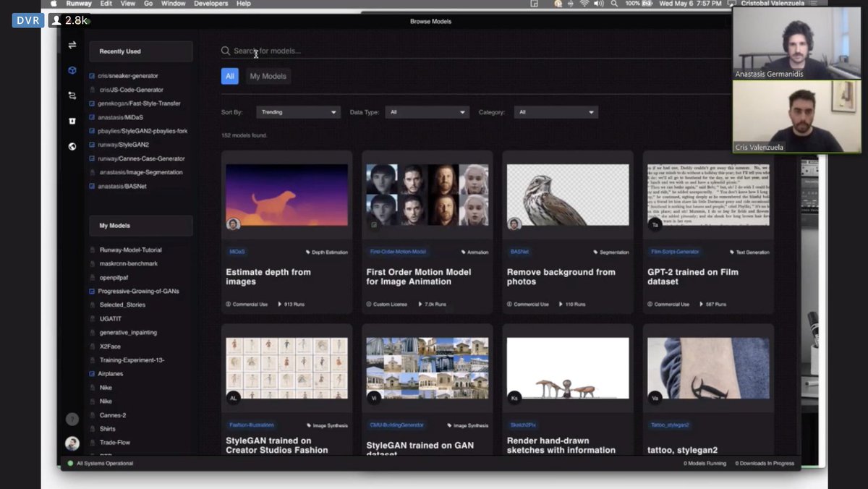The image size is (868, 489).
Task: Open the Help menu
Action: pos(244,4)
